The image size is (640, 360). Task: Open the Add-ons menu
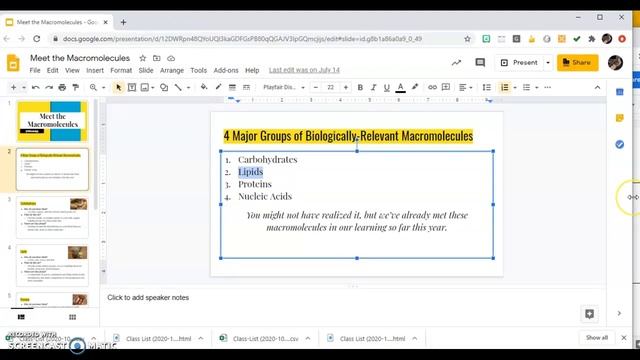(226, 70)
